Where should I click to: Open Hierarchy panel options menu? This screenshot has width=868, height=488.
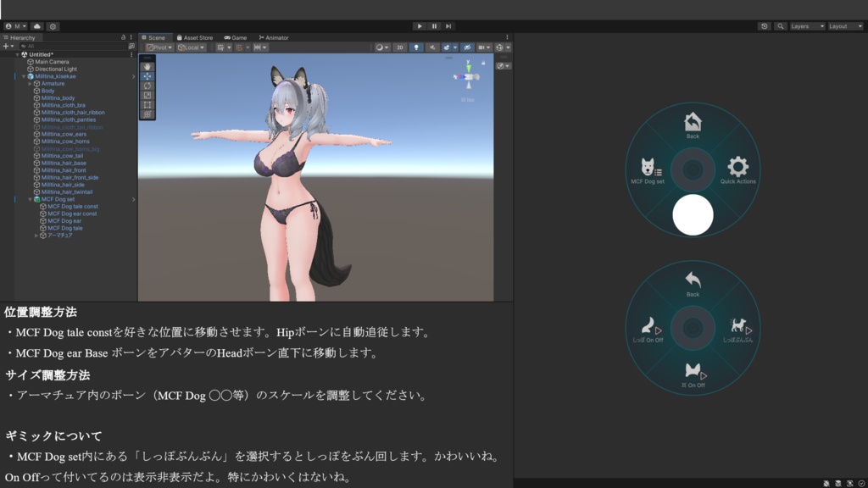pos(131,37)
